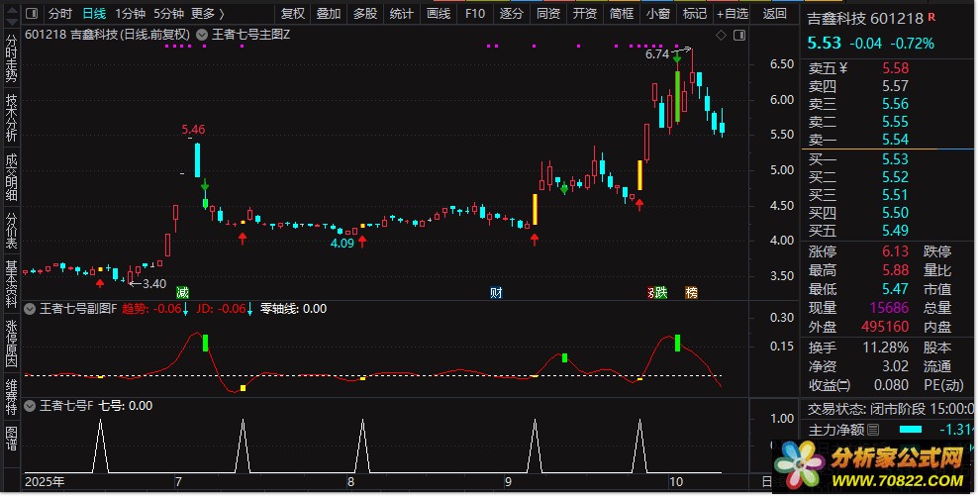Open the 涨停原因 sidebar tab
The height and width of the screenshot is (497, 980).
coord(11,344)
